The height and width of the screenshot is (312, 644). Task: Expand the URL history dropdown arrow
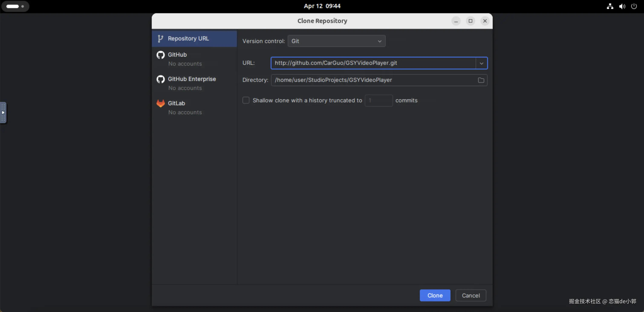point(481,63)
